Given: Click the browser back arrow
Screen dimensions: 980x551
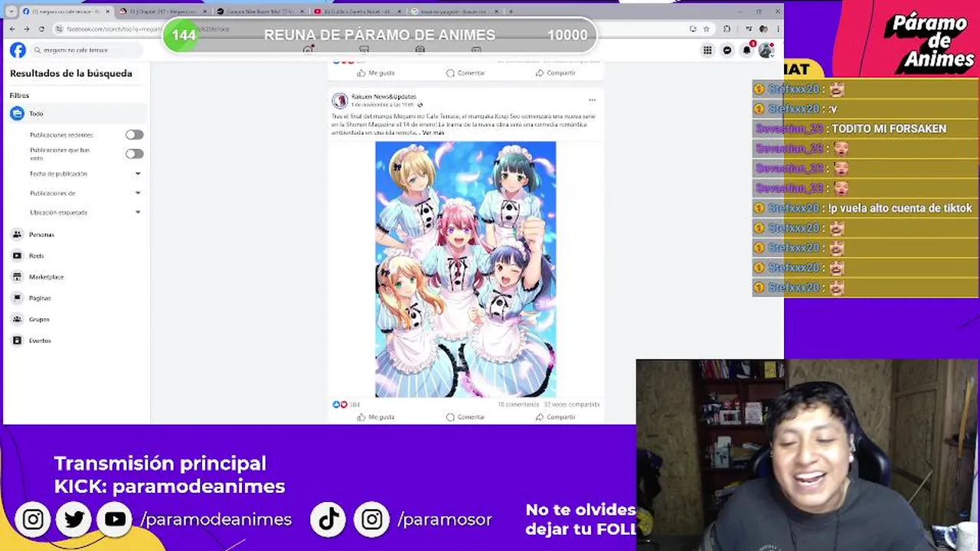Looking at the screenshot, I should coord(11,29).
